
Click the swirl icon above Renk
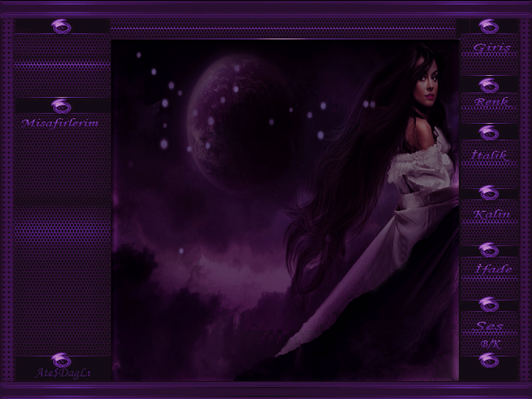click(x=489, y=85)
